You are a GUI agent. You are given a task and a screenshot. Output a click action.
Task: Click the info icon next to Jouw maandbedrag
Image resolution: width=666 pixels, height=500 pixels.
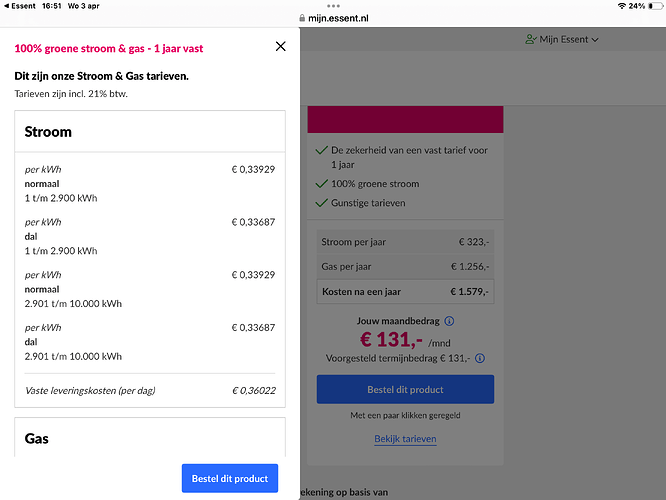pyautogui.click(x=449, y=321)
